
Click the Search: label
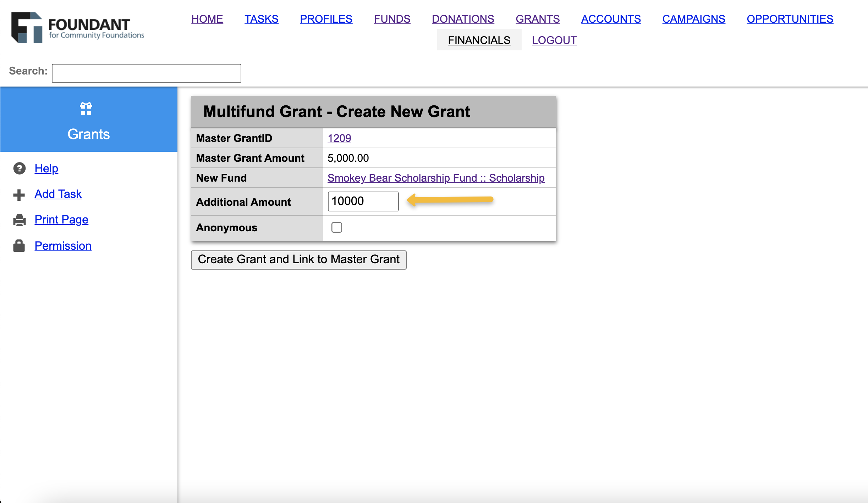28,71
